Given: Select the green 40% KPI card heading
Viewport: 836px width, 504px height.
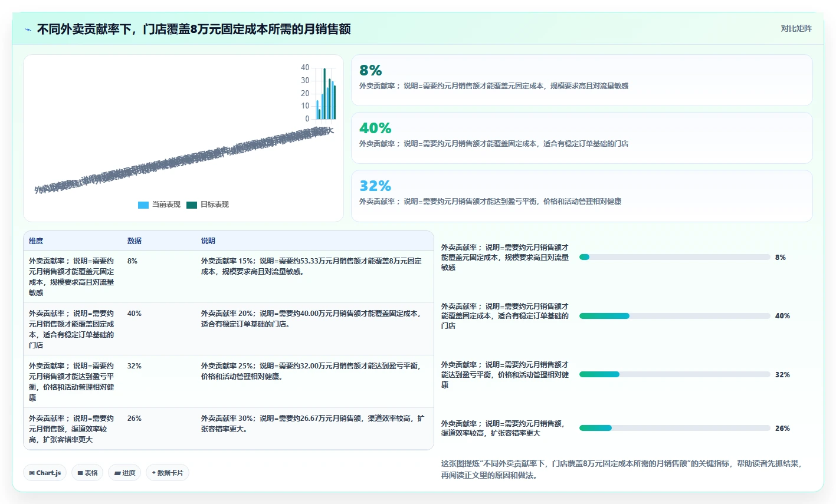Looking at the screenshot, I should [375, 128].
